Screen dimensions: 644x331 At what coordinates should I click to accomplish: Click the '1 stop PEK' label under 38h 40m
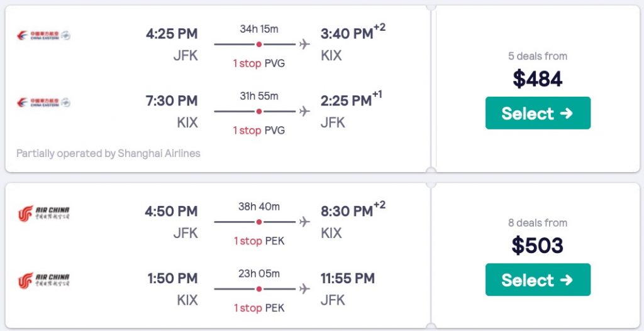(x=258, y=241)
